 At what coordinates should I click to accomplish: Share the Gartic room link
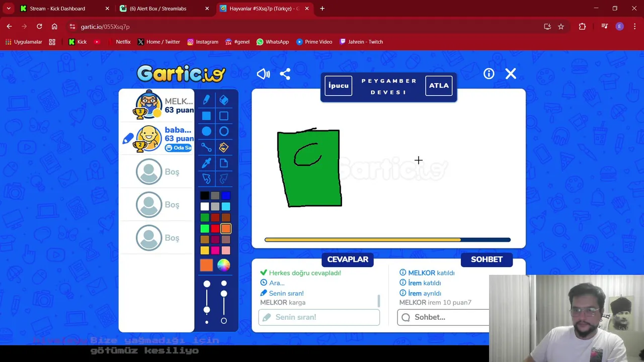click(285, 74)
